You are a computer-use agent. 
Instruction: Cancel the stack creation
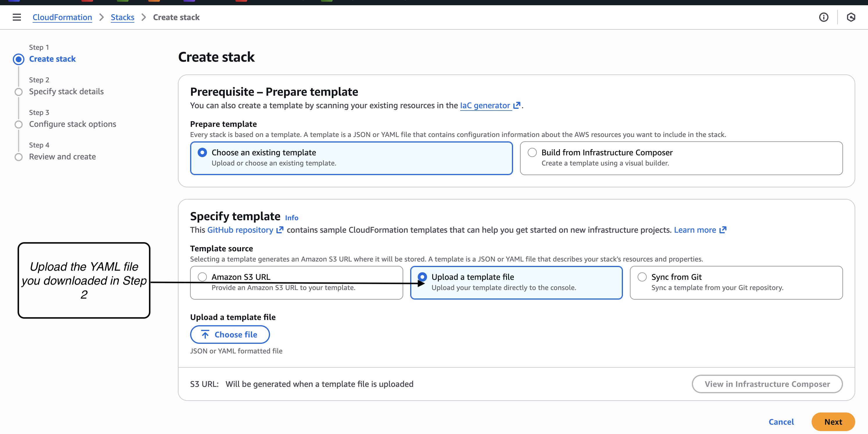pyautogui.click(x=781, y=421)
